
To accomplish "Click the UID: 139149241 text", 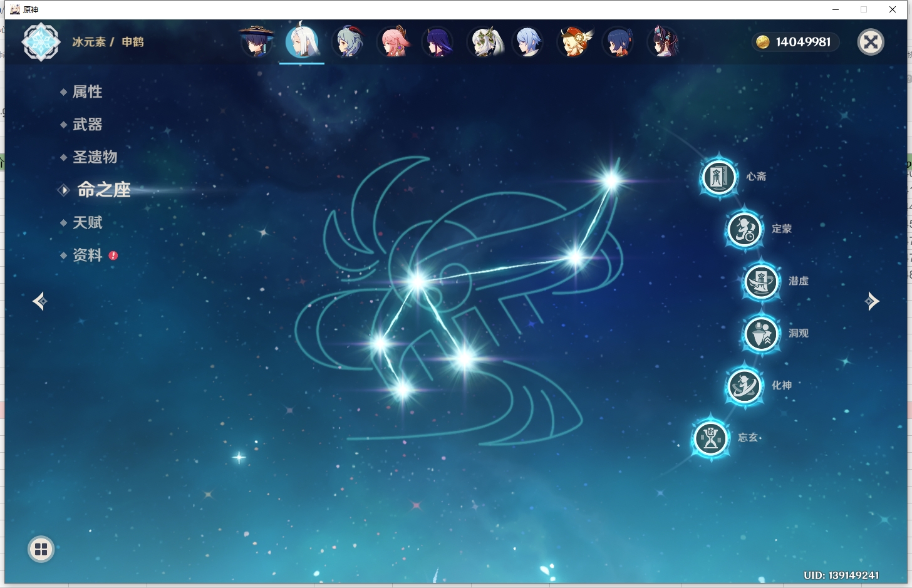I will pos(841,575).
